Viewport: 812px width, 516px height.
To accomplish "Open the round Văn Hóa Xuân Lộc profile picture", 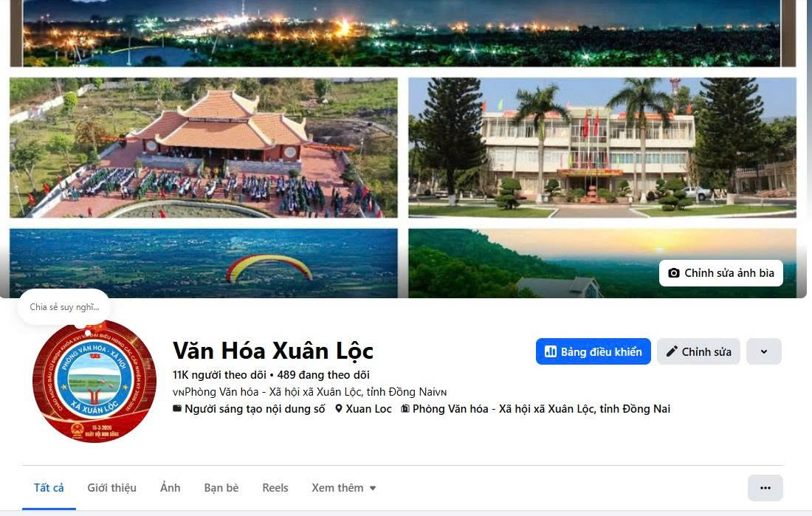I will [94, 382].
